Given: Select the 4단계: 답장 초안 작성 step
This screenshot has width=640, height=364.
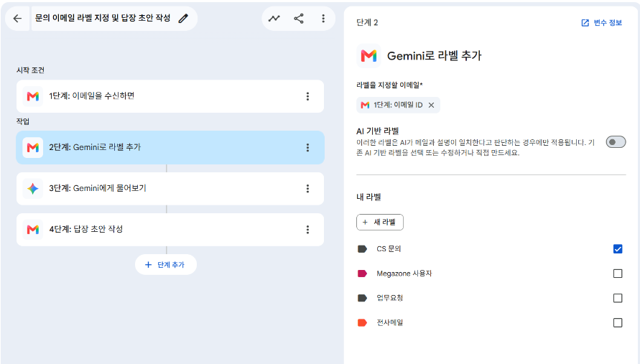Looking at the screenshot, I should coord(170,230).
